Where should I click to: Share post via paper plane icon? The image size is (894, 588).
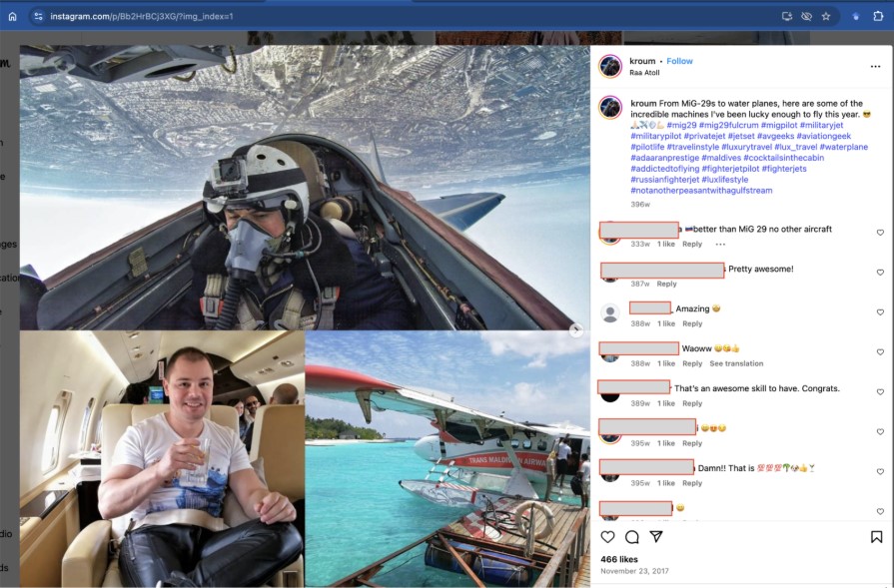tap(656, 537)
